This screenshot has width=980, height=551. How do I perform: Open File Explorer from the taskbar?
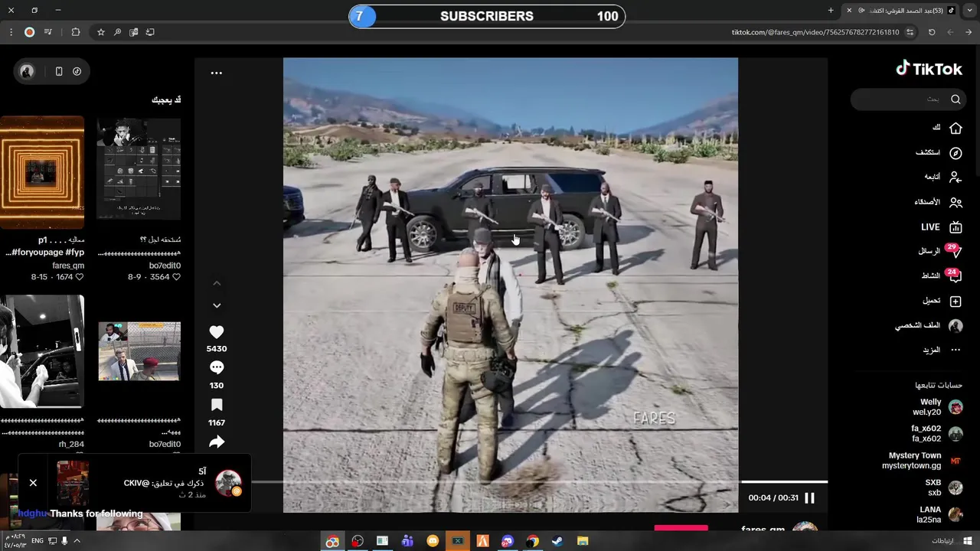[x=583, y=541]
